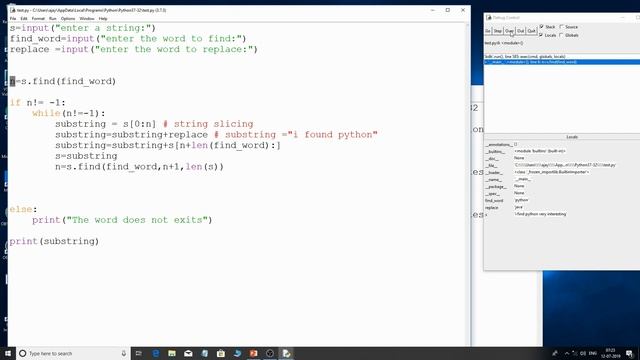This screenshot has width=640, height=360.
Task: Click the Go button in Debug Control
Action: [488, 31]
